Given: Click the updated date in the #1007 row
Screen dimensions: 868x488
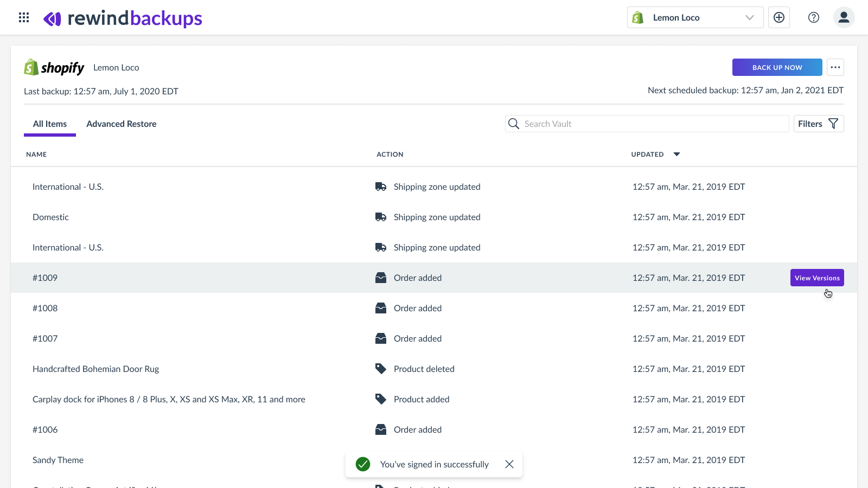Looking at the screenshot, I should point(688,338).
